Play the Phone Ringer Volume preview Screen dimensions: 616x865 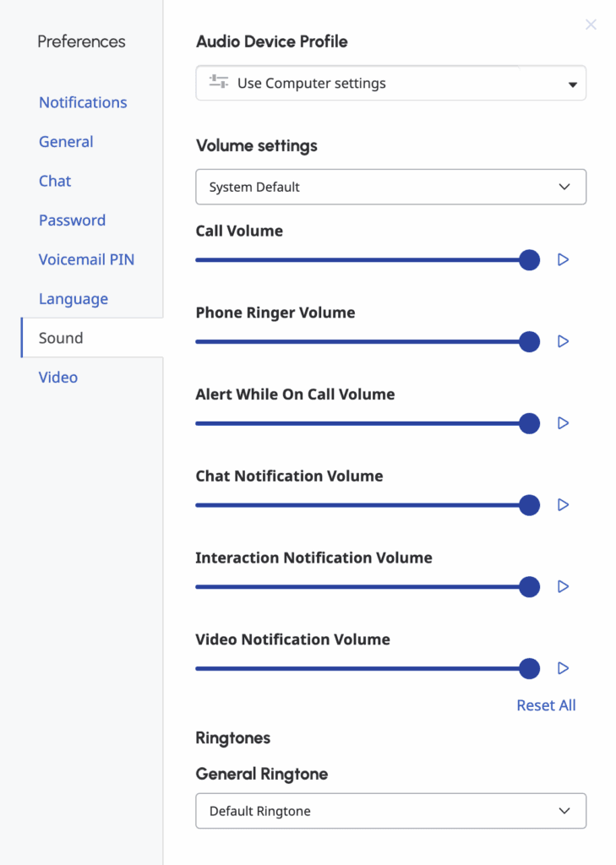click(x=563, y=341)
